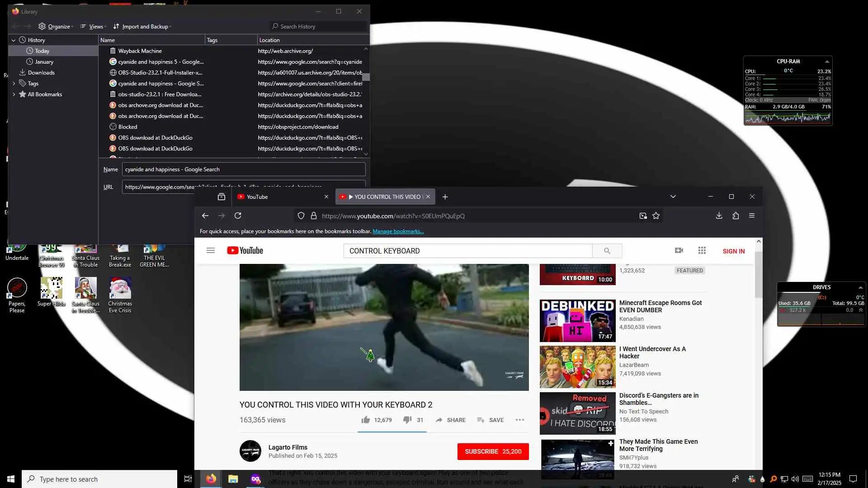Open Firefox extensions puzzle icon
The image size is (868, 488).
pos(736,216)
